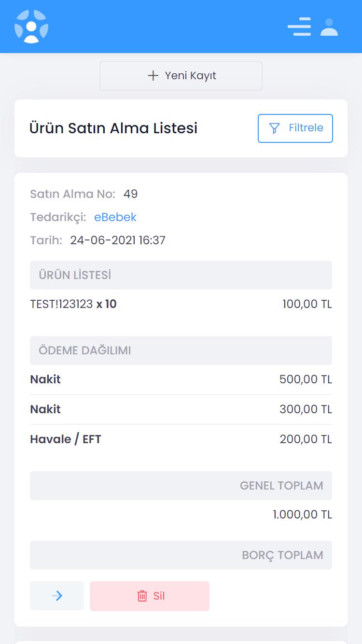Image resolution: width=362 pixels, height=644 pixels.
Task: Click the funnel filter icon
Action: pyautogui.click(x=274, y=128)
